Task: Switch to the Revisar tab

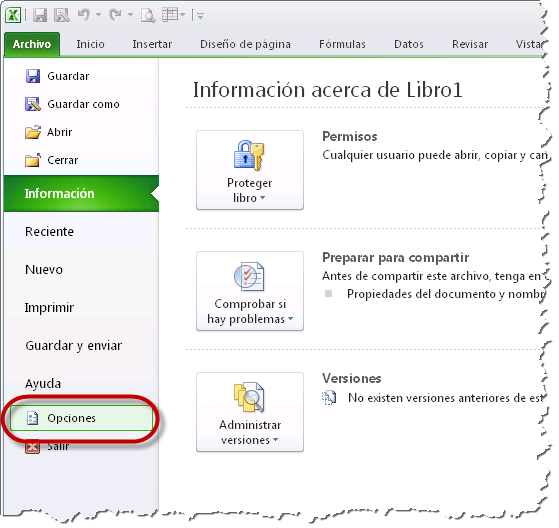Action: (470, 44)
